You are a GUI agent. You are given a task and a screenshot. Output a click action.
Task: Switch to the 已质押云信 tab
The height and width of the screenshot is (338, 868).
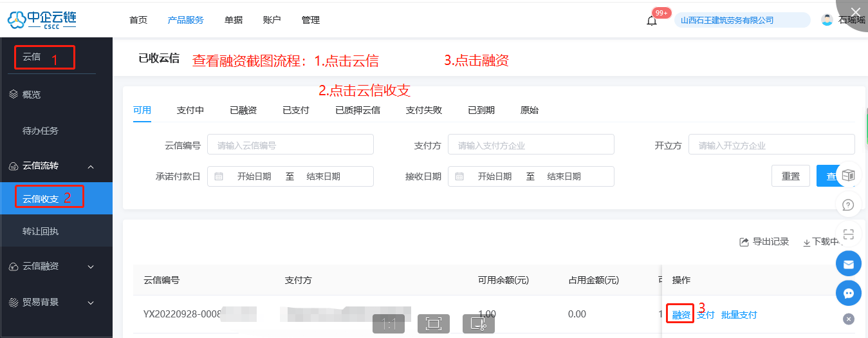(358, 110)
